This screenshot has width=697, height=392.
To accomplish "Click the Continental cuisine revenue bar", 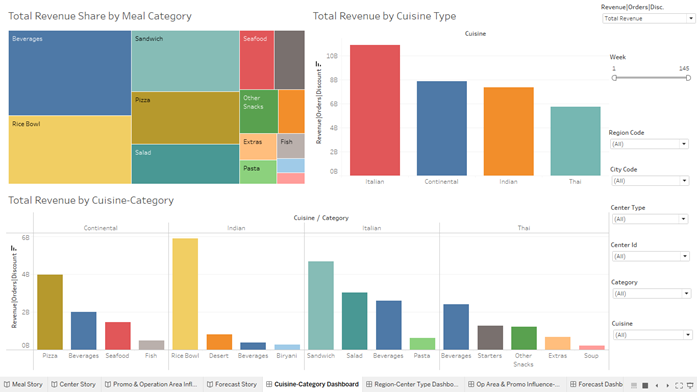I will coord(441,128).
